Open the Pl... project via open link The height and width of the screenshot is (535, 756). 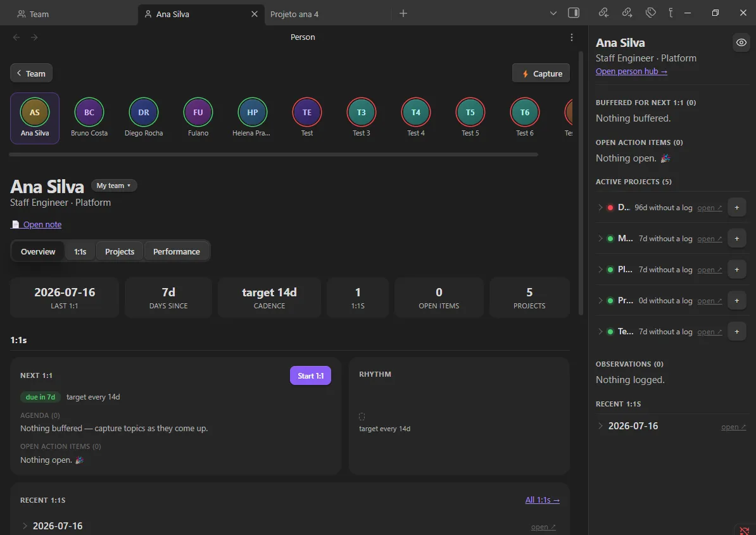click(710, 270)
